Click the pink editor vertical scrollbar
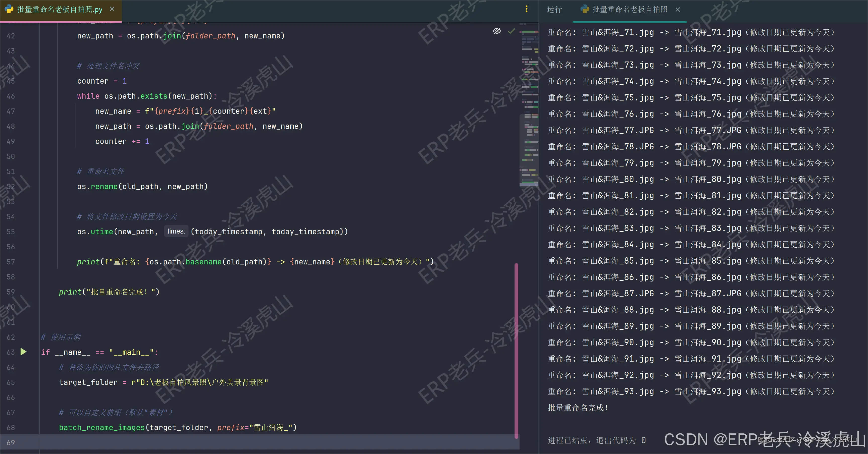The image size is (868, 454). pos(516,350)
